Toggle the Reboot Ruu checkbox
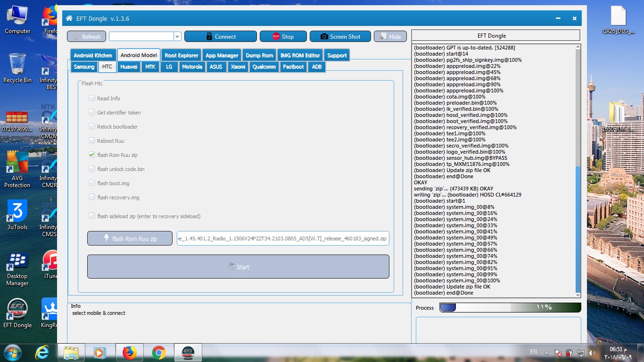 pos(91,141)
